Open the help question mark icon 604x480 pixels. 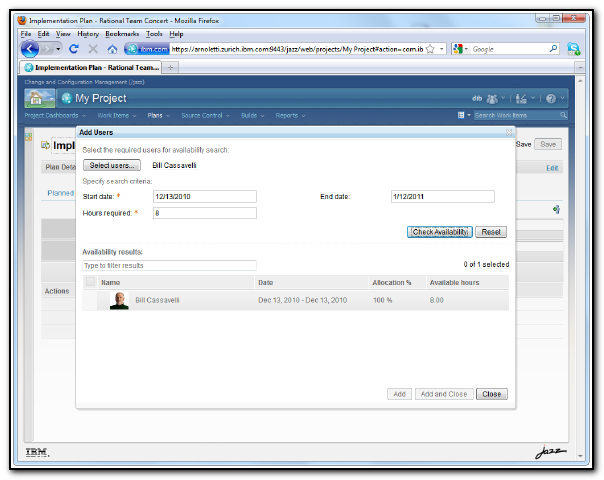(551, 99)
